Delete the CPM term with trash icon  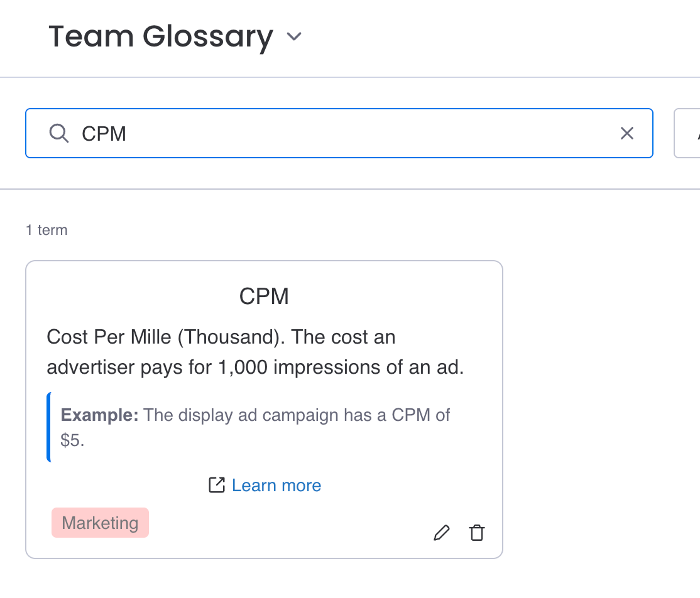tap(477, 533)
